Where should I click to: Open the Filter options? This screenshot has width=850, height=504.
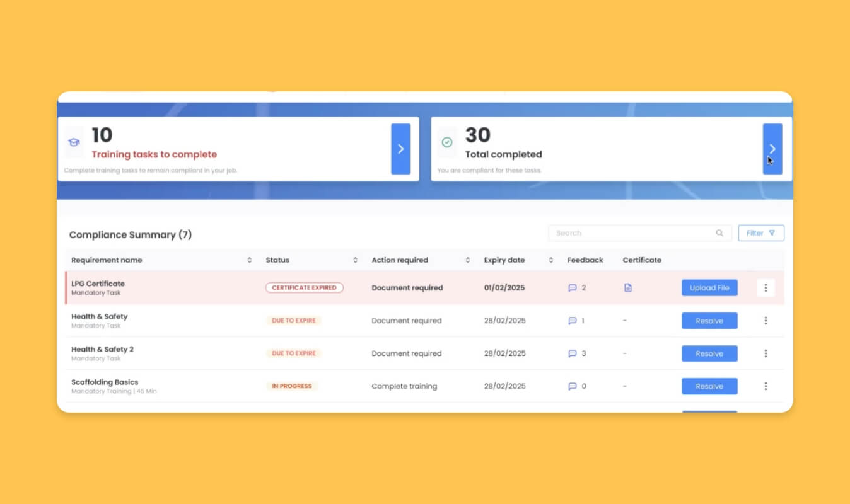761,233
